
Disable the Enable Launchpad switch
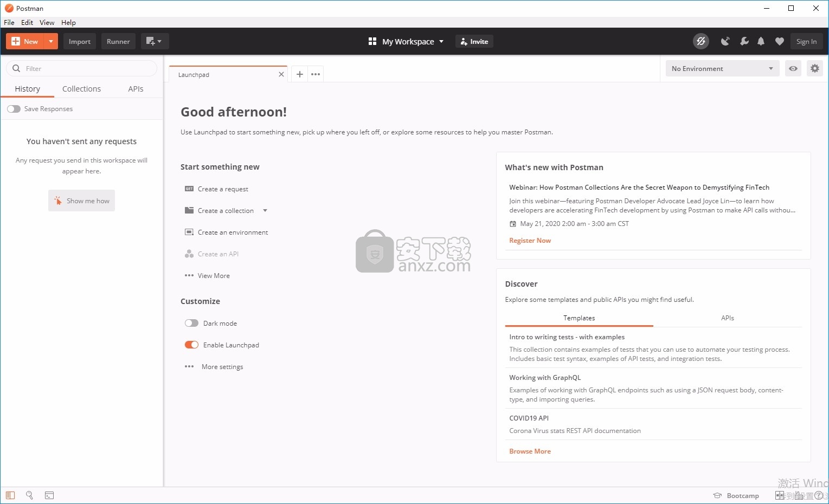coord(191,345)
